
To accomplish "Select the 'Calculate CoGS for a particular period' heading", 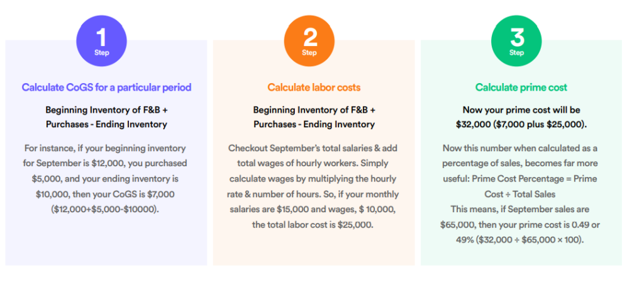I will [x=106, y=88].
